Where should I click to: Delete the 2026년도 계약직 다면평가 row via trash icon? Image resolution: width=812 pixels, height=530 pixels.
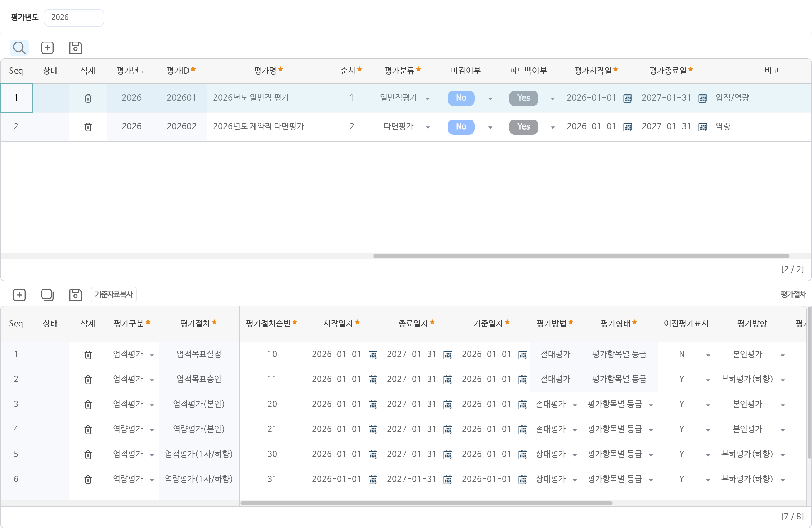tap(88, 127)
